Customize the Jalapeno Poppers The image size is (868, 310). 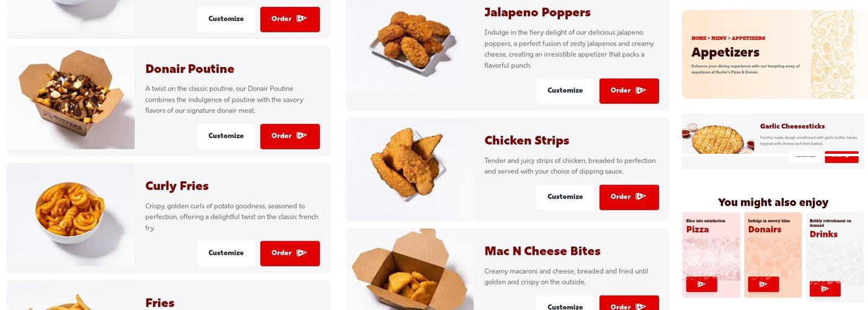[565, 91]
